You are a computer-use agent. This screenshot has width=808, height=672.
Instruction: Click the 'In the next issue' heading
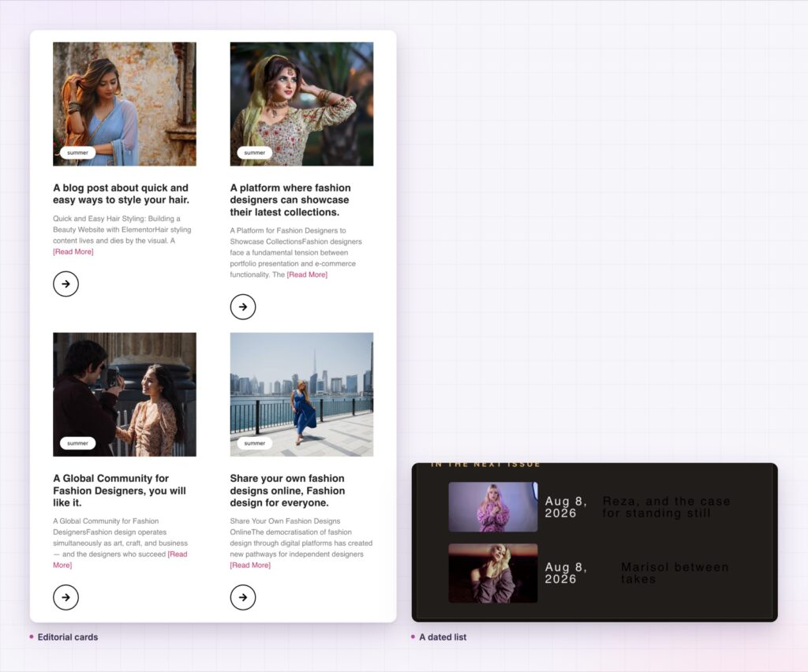[x=485, y=465]
